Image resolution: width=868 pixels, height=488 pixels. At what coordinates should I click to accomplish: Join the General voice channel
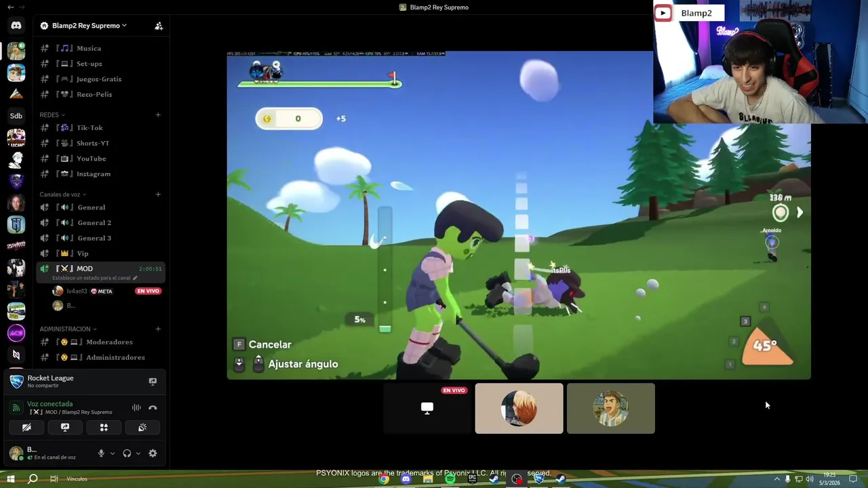101,207
